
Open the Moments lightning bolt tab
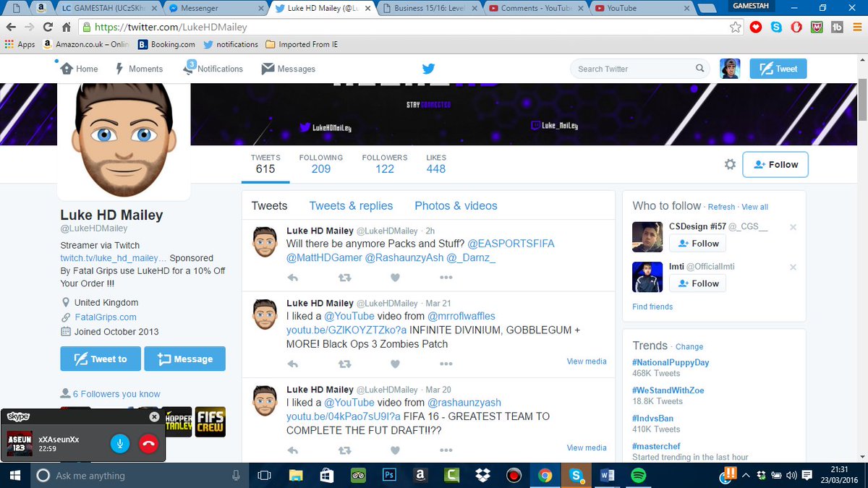139,69
